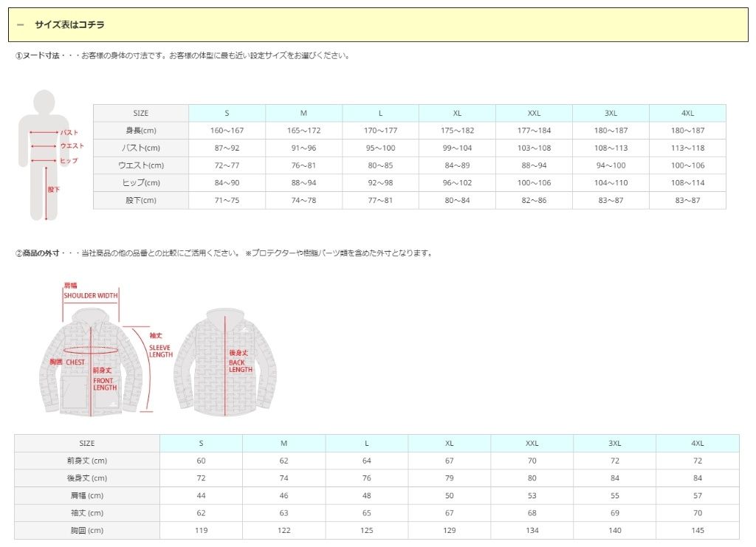Click the 160～167 height cell for size S
The image size is (756, 547).
[x=227, y=131]
